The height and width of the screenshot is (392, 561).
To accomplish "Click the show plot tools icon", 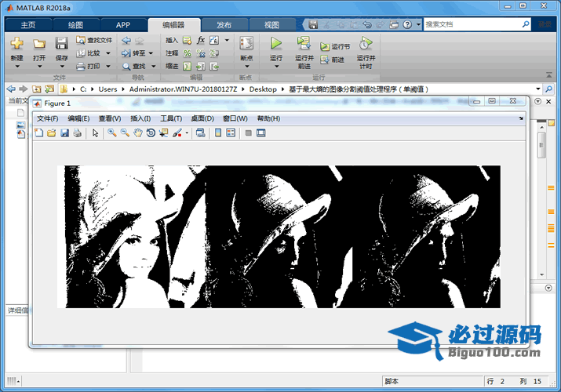I will pos(261,133).
